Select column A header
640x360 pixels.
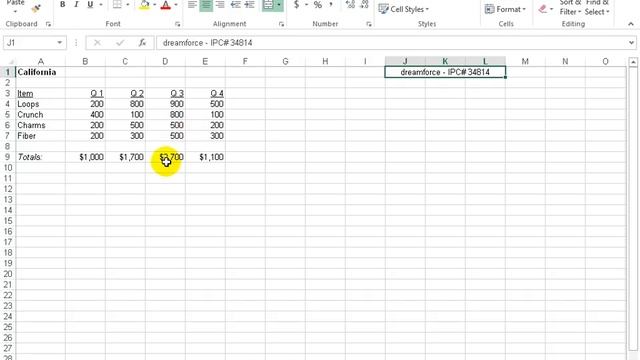click(x=40, y=62)
